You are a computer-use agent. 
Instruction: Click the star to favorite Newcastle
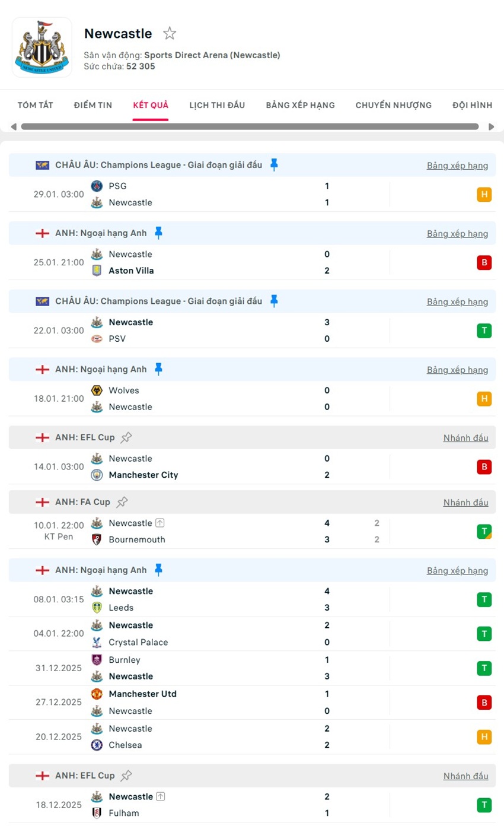point(170,34)
